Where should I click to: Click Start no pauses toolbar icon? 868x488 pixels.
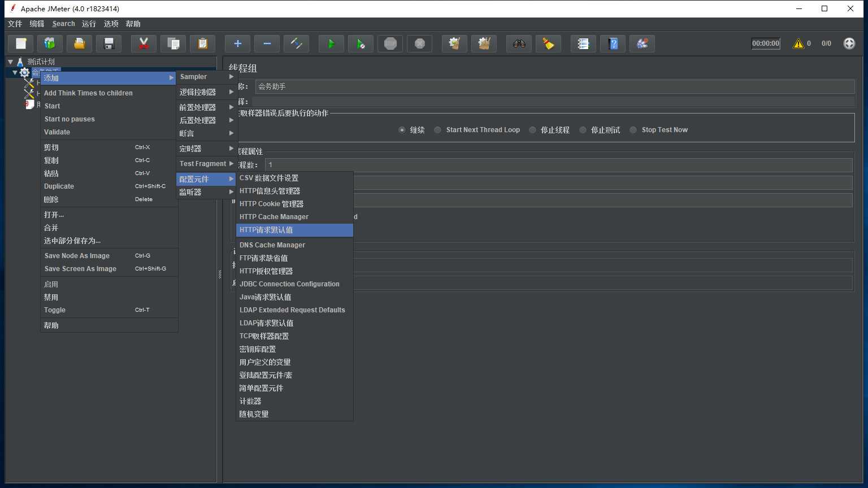pos(361,43)
